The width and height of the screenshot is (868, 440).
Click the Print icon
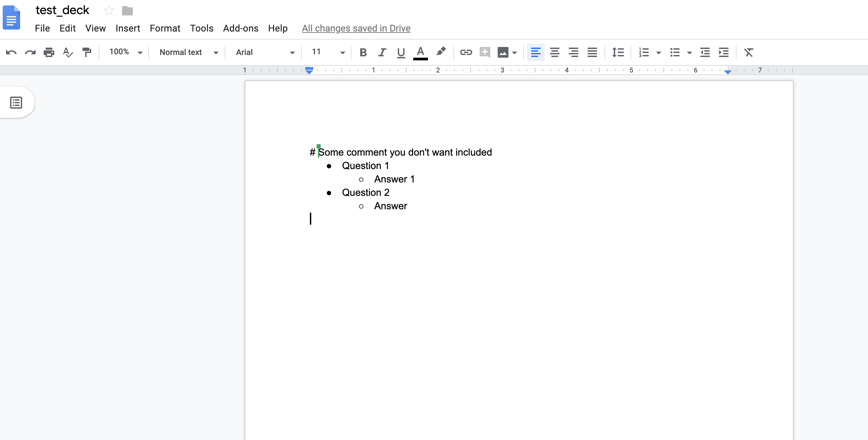click(49, 52)
